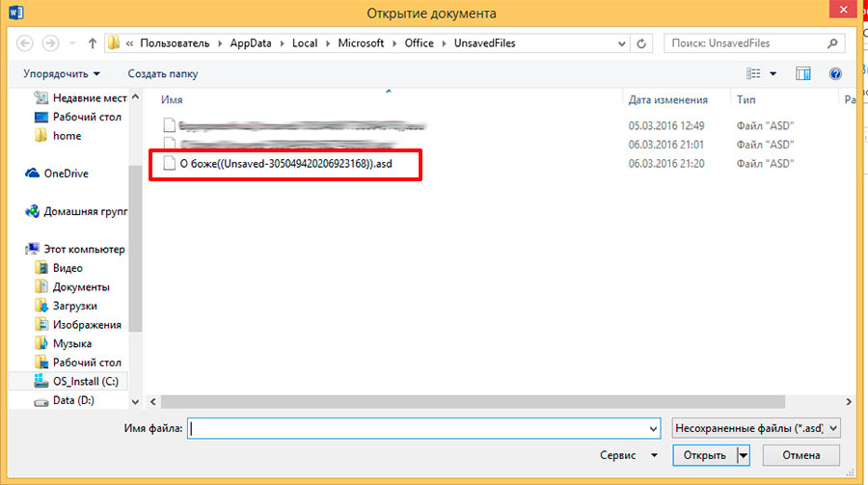The width and height of the screenshot is (868, 485).
Task: Open the file type filter Несохраненные файлы
Action: tap(756, 428)
